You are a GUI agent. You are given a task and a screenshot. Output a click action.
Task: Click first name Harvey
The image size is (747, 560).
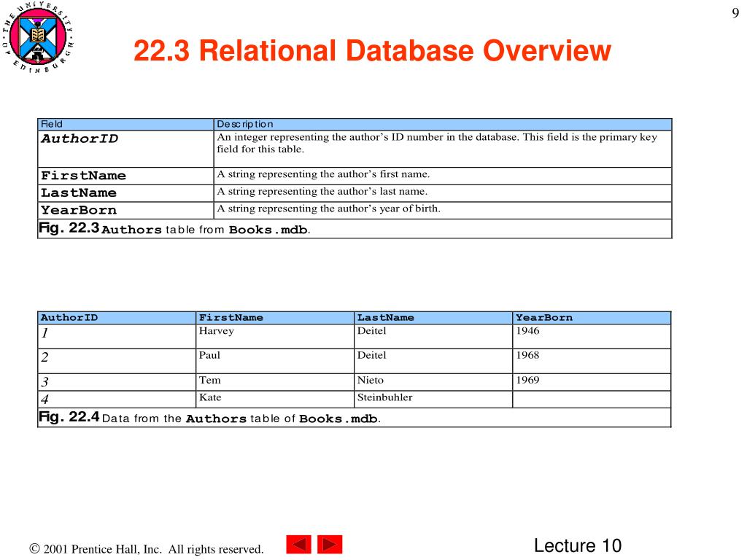tap(216, 332)
